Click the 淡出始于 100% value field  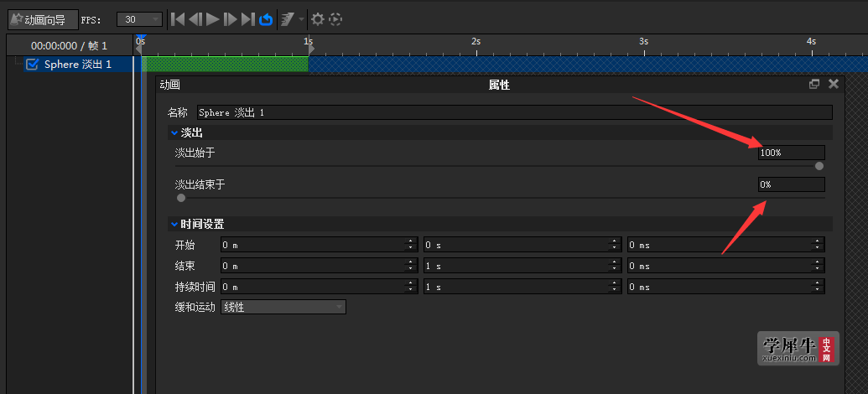tap(791, 153)
